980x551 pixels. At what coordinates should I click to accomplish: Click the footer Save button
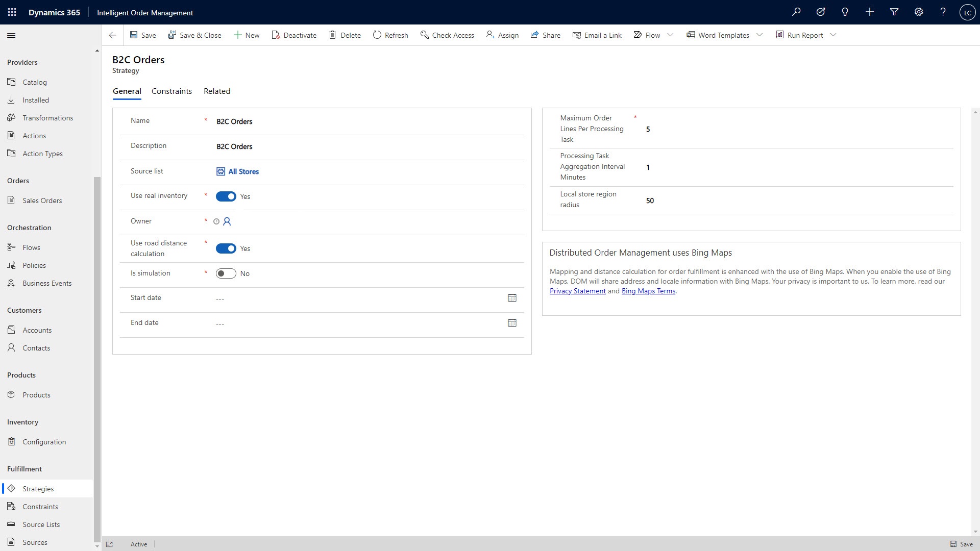961,544
